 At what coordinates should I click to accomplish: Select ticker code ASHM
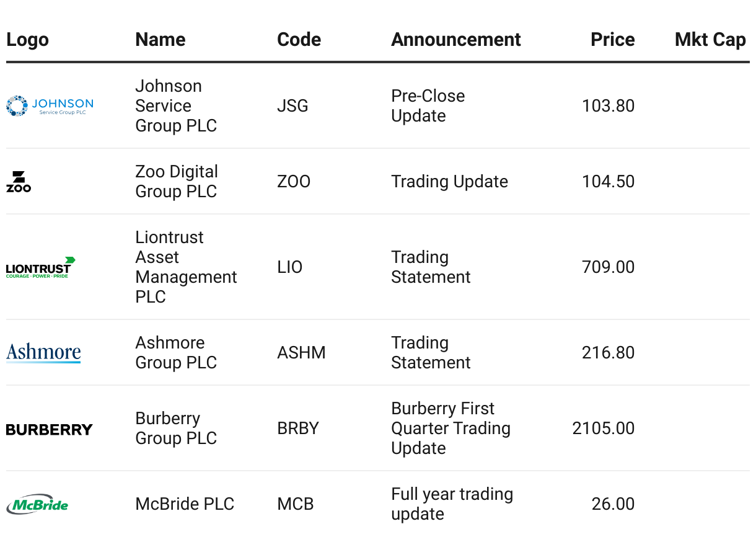click(x=301, y=353)
